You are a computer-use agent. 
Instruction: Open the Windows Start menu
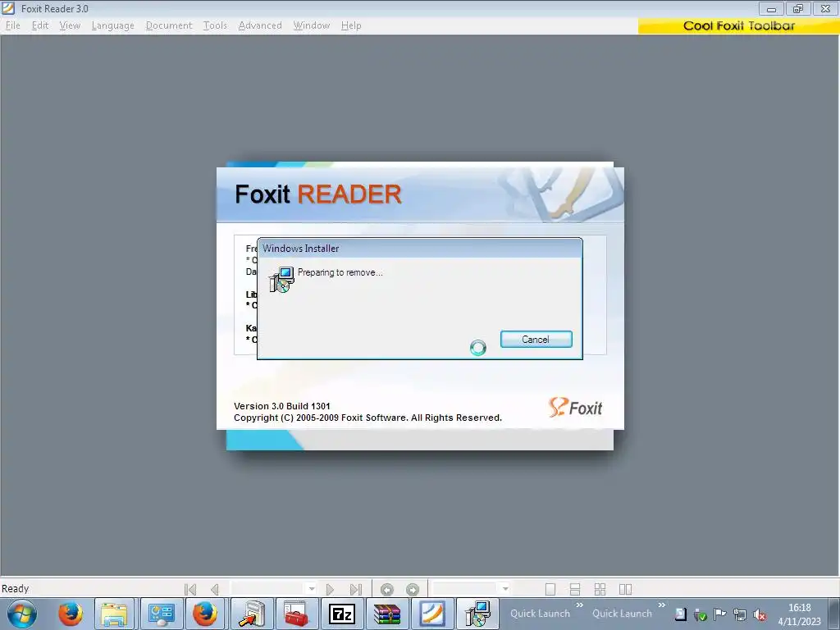(22, 614)
